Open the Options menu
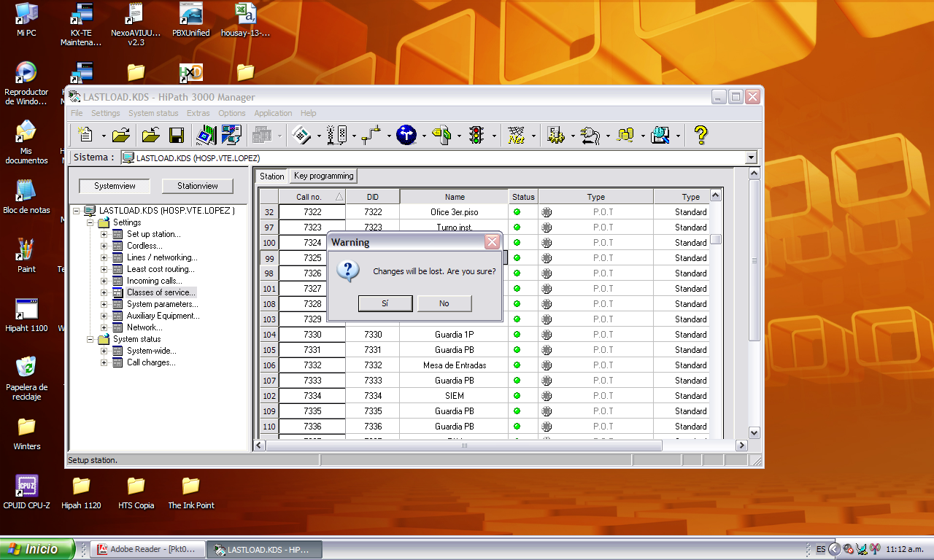This screenshot has width=934, height=560. point(232,113)
